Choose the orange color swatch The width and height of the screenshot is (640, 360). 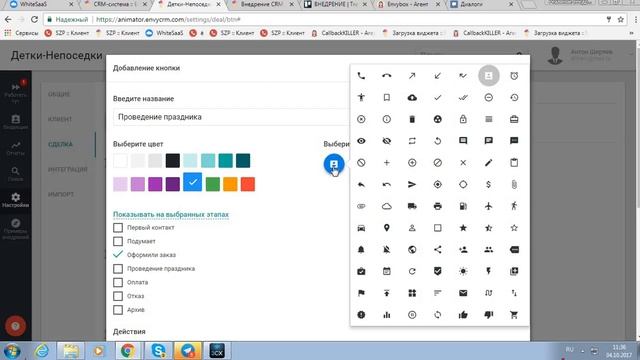(x=230, y=184)
